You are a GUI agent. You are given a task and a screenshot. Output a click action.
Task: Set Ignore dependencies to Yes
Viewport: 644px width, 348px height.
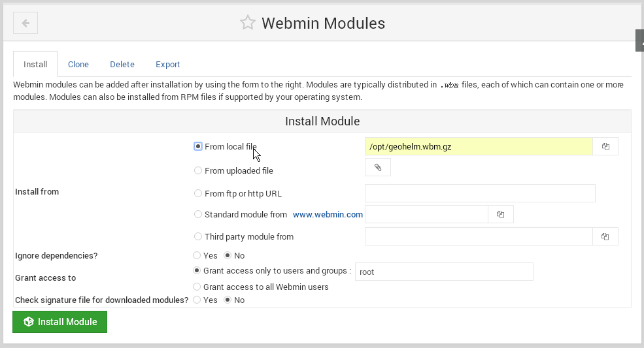click(197, 255)
